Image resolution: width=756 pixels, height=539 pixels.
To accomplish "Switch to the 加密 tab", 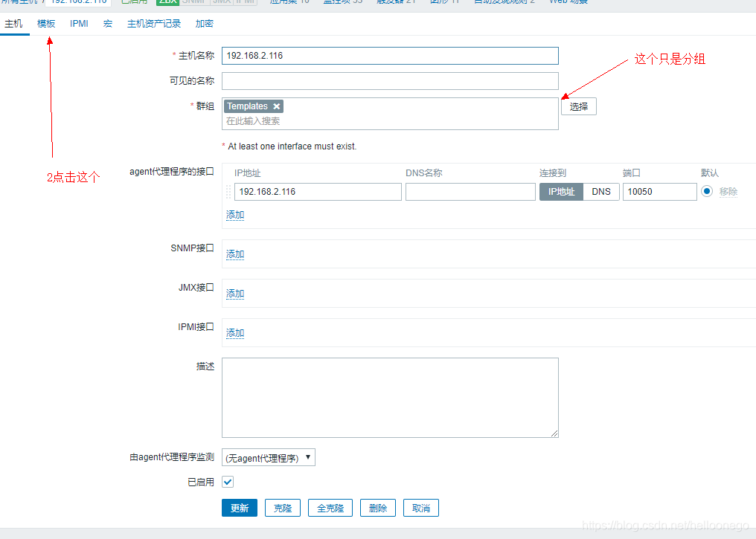I will tap(205, 24).
